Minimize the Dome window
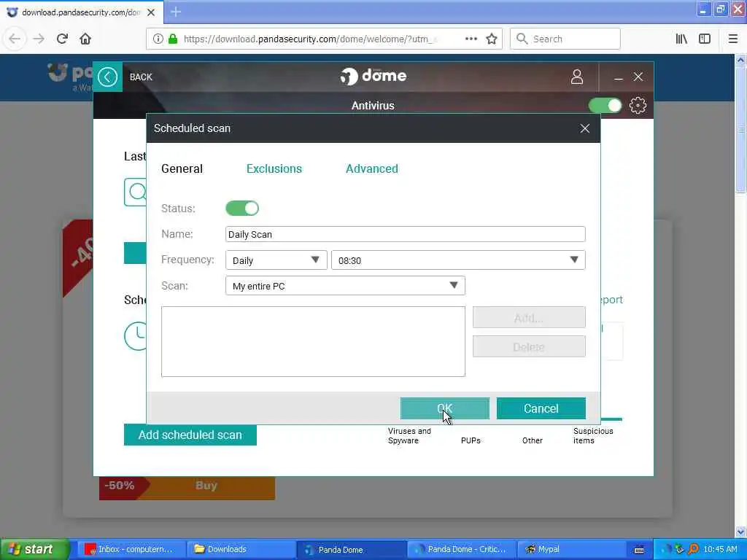This screenshot has width=747, height=560. click(x=619, y=77)
